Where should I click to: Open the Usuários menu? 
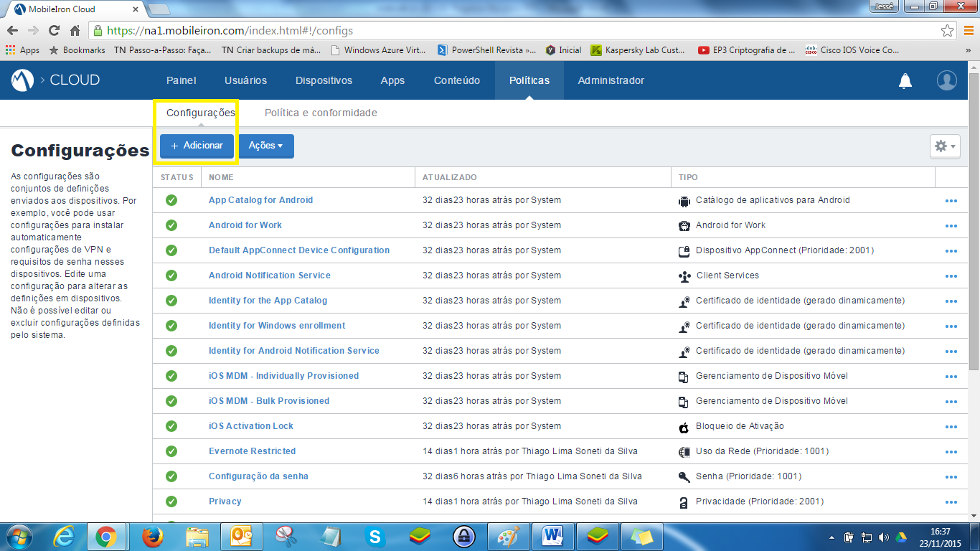coord(245,80)
